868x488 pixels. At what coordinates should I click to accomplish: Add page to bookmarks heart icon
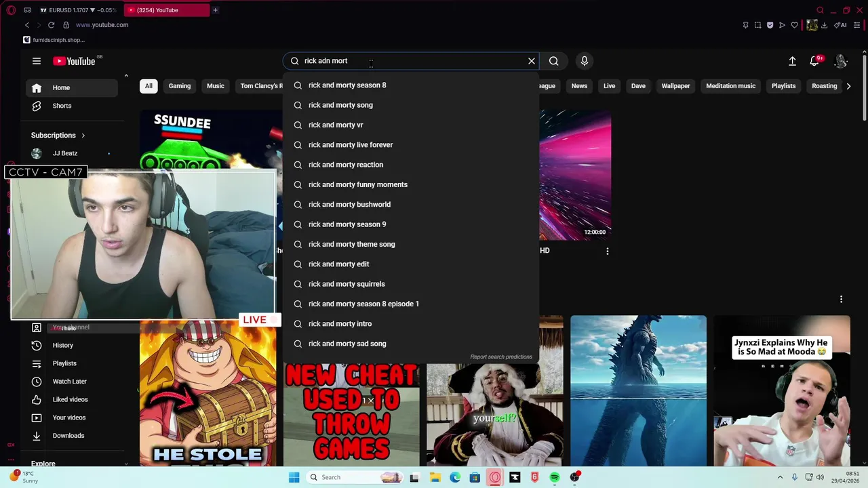[794, 25]
